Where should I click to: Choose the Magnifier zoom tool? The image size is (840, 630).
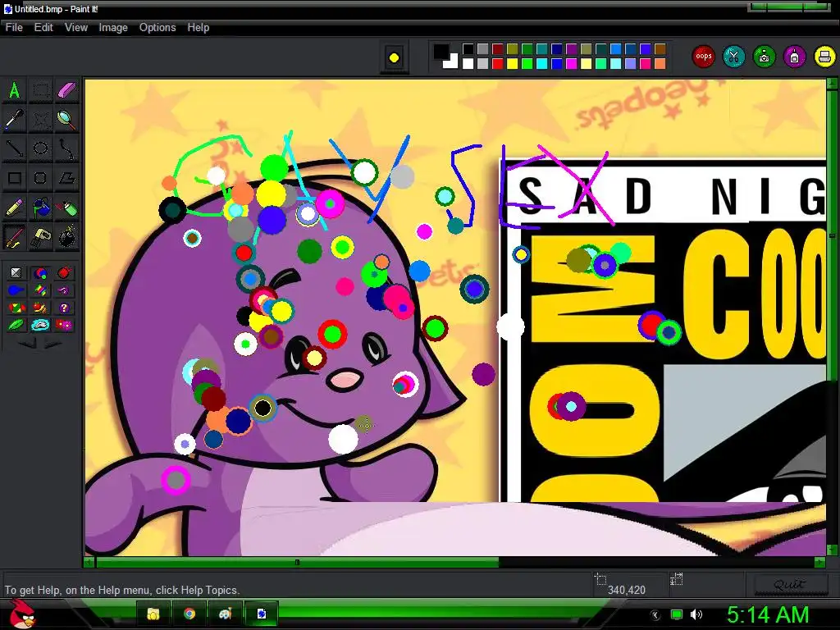pos(66,120)
